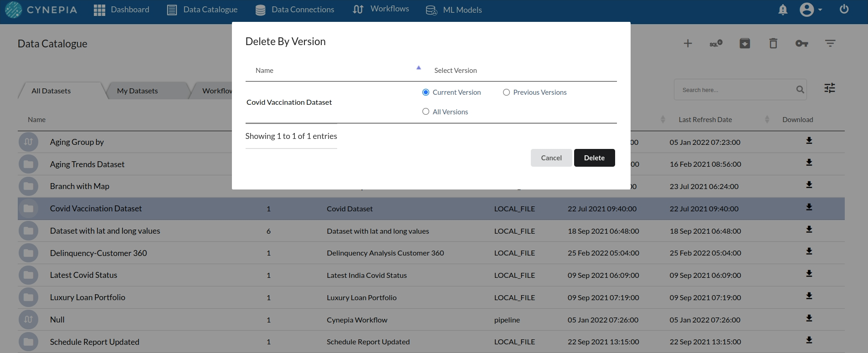Cancel the Delete By Version dialog

[x=551, y=158]
